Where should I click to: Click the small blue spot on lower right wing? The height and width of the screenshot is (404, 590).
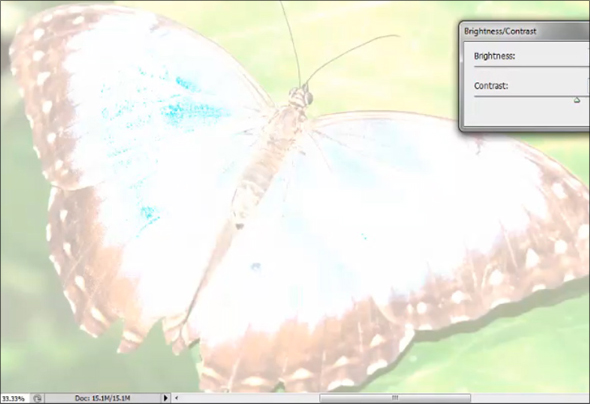pos(256,267)
